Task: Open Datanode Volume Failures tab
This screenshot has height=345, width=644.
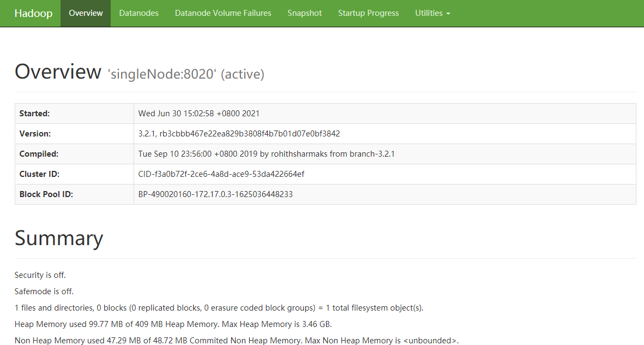Action: (x=223, y=13)
